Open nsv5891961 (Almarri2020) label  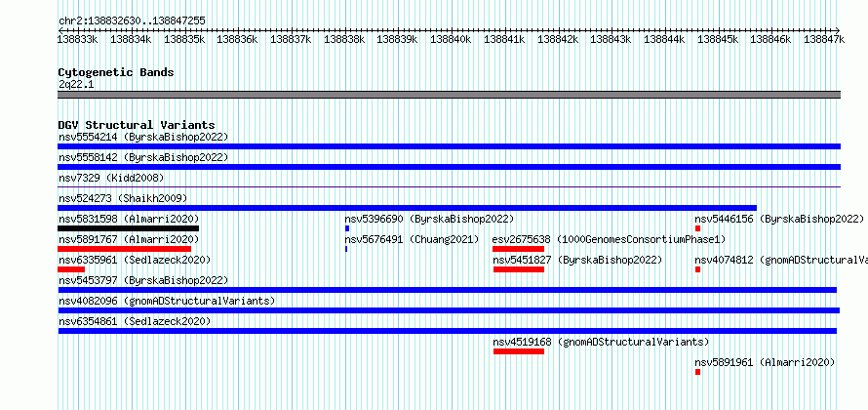tap(765, 362)
